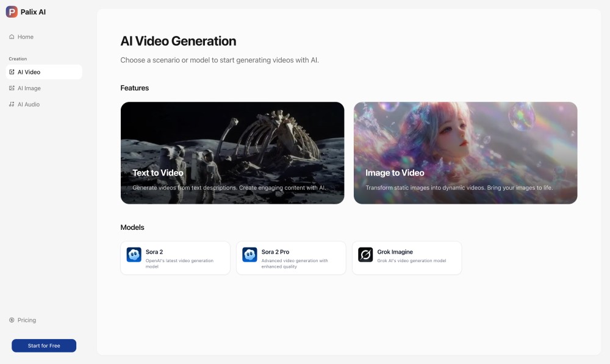Open the Pricing page

(26, 319)
